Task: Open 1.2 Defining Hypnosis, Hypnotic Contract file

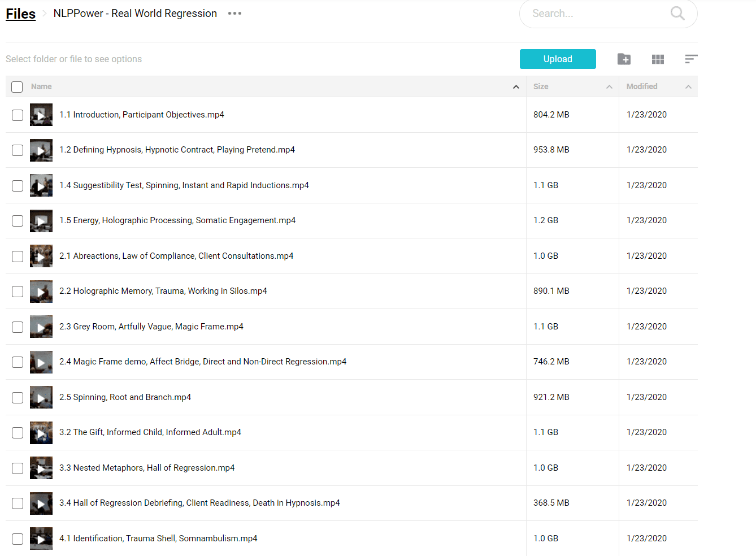Action: point(177,150)
